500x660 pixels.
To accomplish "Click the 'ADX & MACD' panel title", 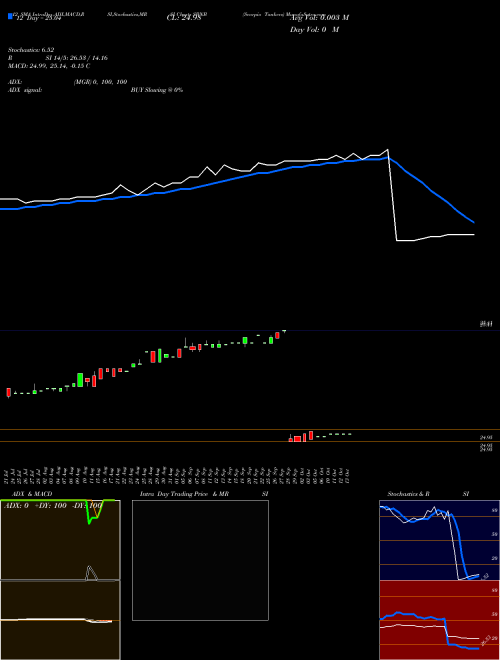I will click(32, 494).
